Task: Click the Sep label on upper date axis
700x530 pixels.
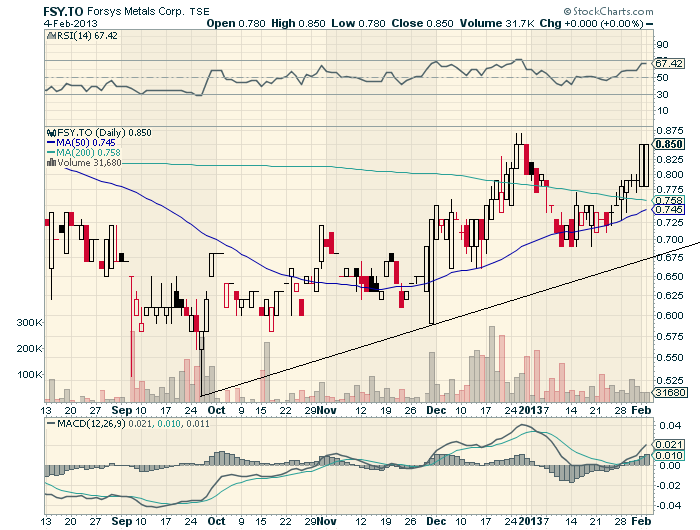Action: tap(122, 410)
